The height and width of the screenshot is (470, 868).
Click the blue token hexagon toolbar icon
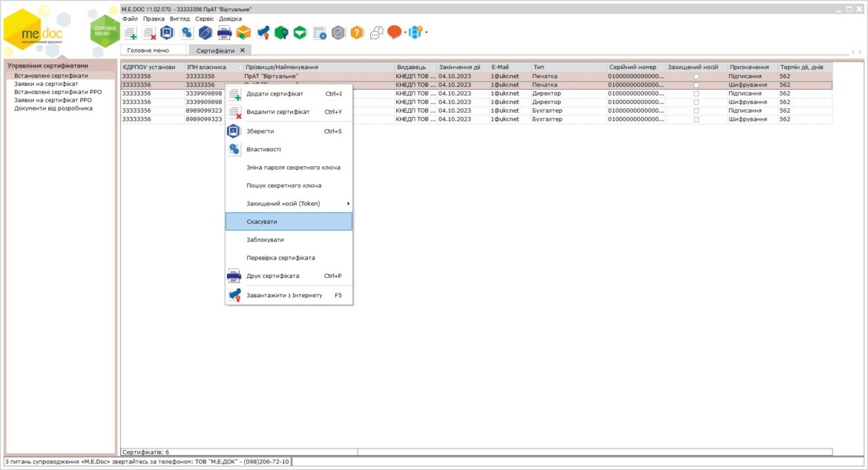tap(206, 33)
